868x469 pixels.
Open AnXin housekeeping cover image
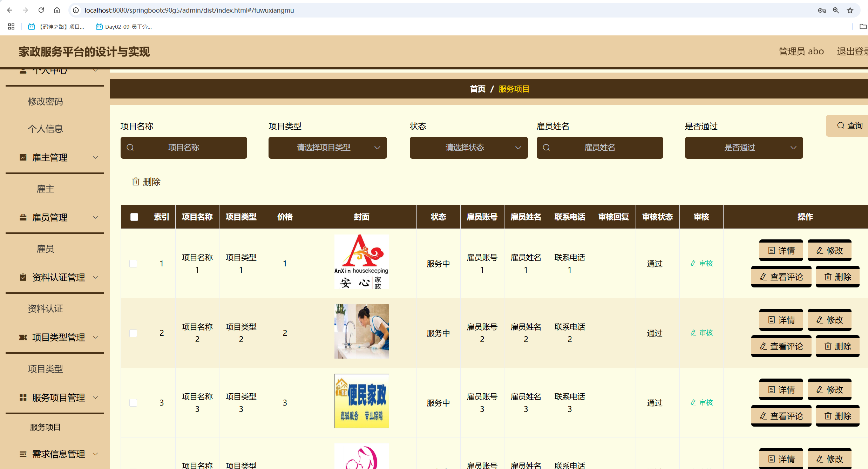pyautogui.click(x=362, y=262)
